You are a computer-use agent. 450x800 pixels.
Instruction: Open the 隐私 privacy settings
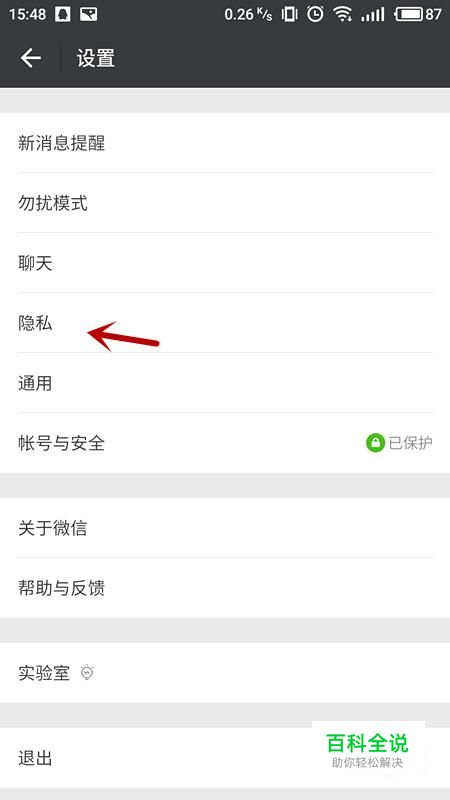(225, 323)
